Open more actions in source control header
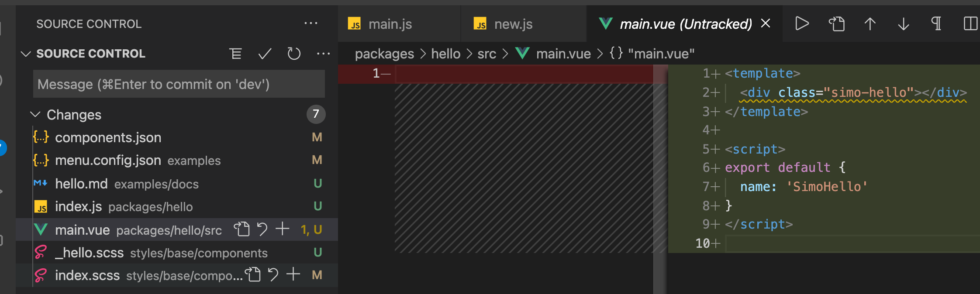 (x=323, y=54)
